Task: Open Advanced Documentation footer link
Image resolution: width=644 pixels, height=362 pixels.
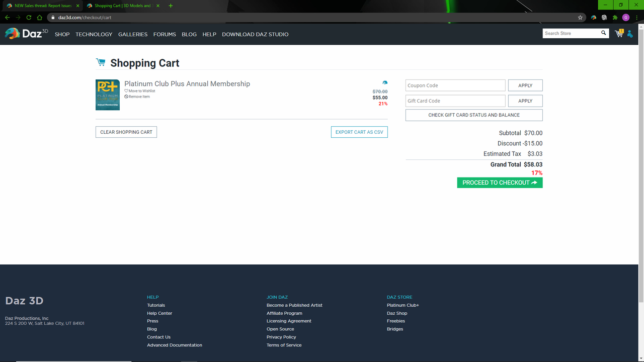Action: click(x=175, y=345)
